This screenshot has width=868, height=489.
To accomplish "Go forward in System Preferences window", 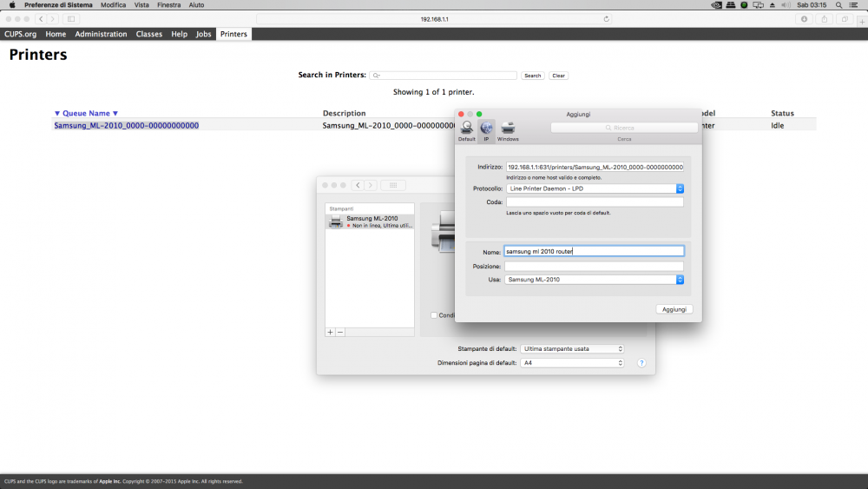I will point(371,185).
